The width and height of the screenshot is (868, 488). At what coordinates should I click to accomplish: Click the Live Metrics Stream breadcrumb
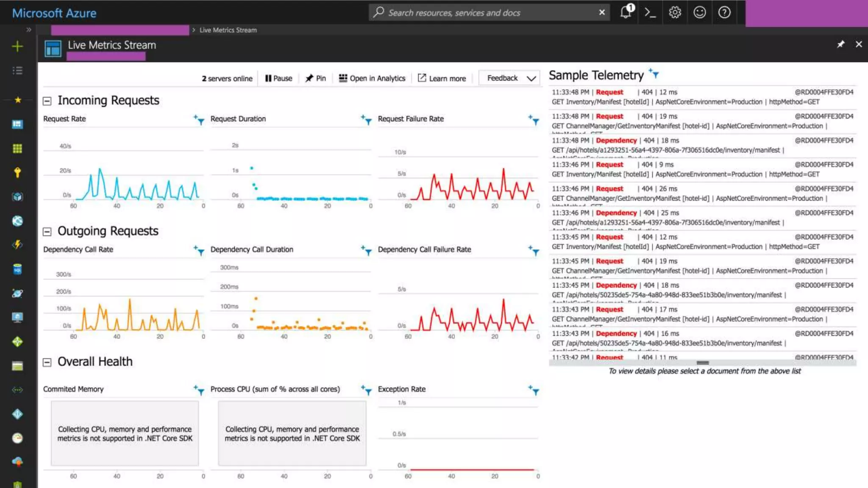coord(228,30)
